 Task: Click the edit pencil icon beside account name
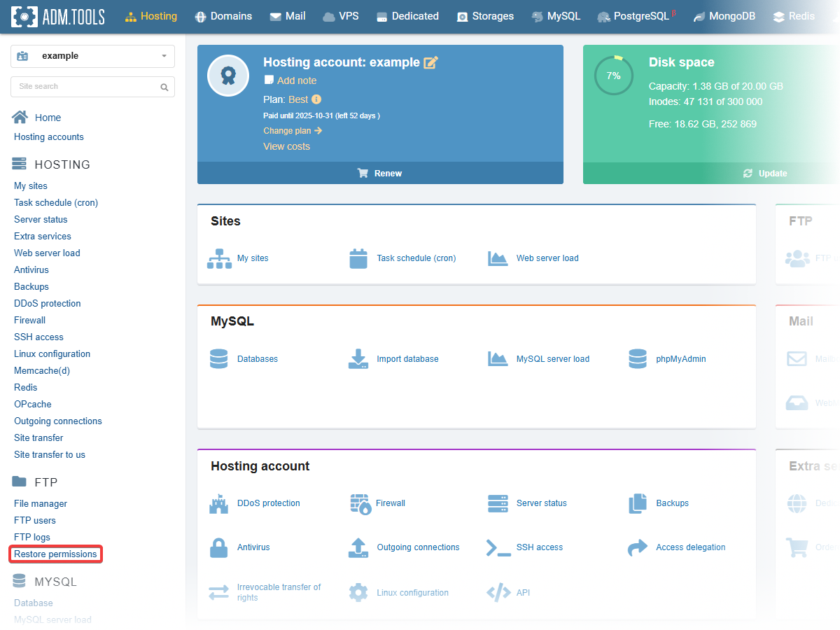click(430, 62)
